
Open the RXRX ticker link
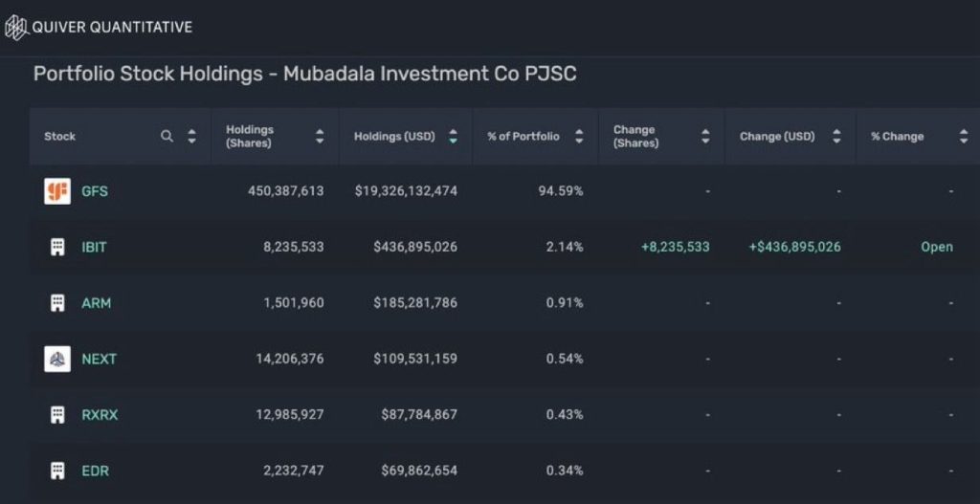[x=100, y=415]
